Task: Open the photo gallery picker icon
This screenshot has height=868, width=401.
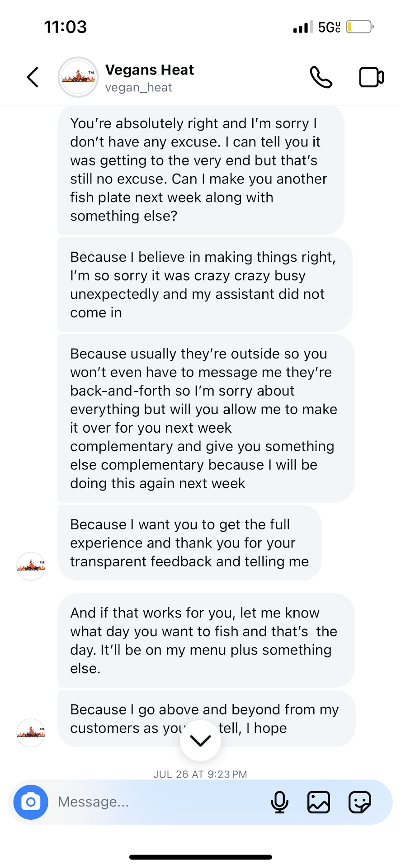Action: tap(319, 802)
